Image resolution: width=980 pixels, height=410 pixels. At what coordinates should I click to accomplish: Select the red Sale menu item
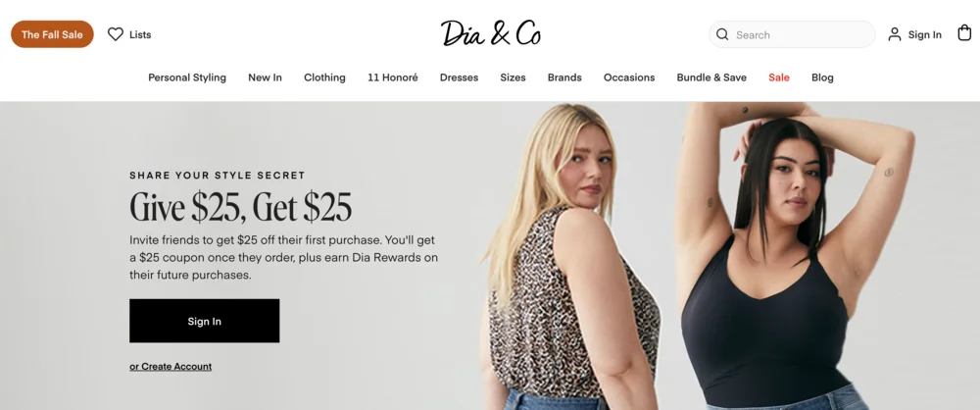[x=779, y=77]
